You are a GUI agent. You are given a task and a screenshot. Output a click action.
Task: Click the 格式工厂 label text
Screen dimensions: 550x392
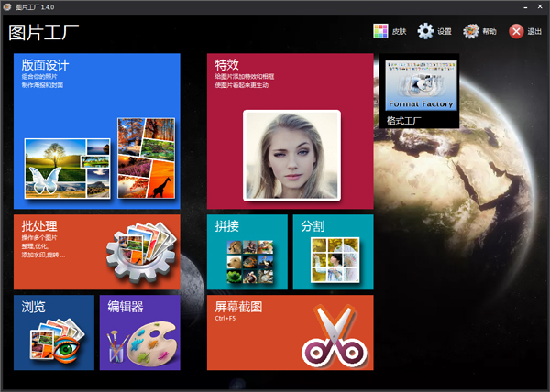click(x=403, y=119)
